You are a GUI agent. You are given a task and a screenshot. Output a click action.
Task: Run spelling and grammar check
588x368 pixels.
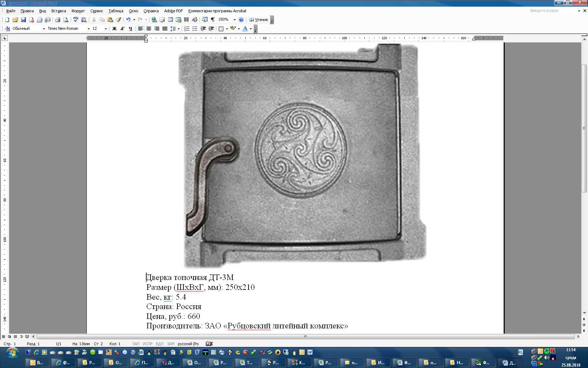click(x=76, y=20)
